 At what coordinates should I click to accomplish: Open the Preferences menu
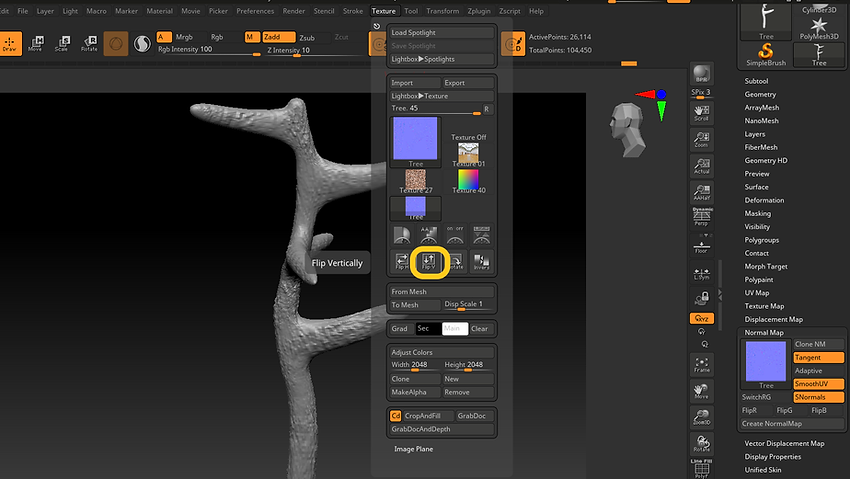point(255,11)
